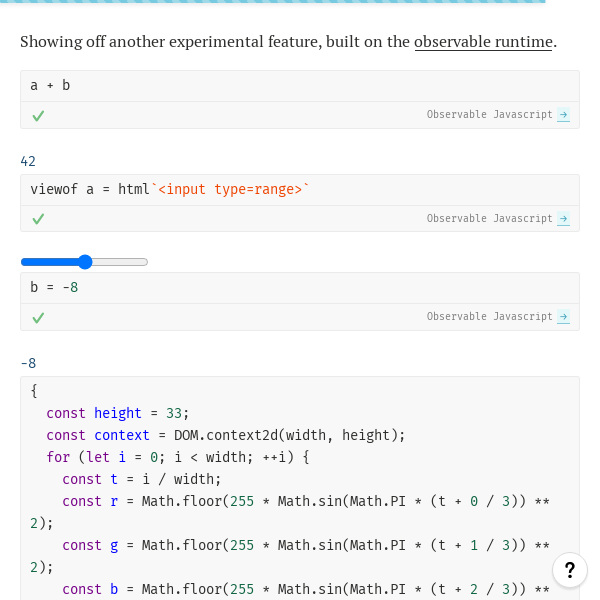
Task: Click the output value -8
Action: click(28, 363)
